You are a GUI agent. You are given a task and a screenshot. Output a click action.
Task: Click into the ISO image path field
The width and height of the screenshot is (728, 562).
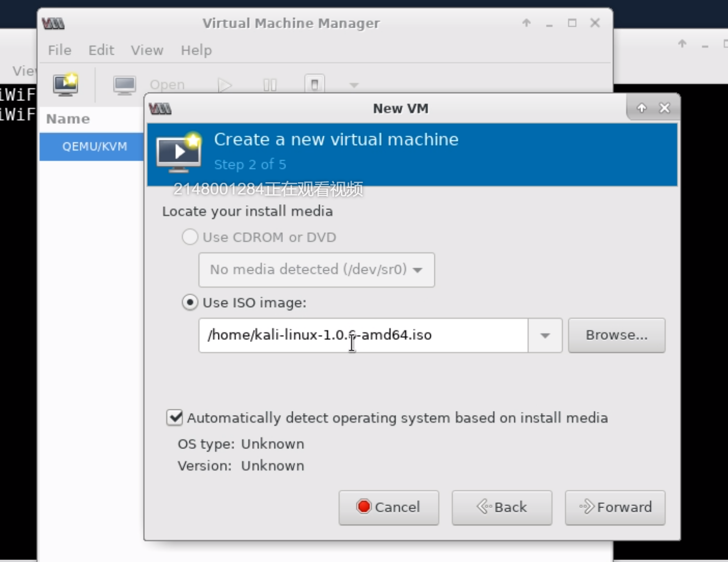click(x=363, y=335)
